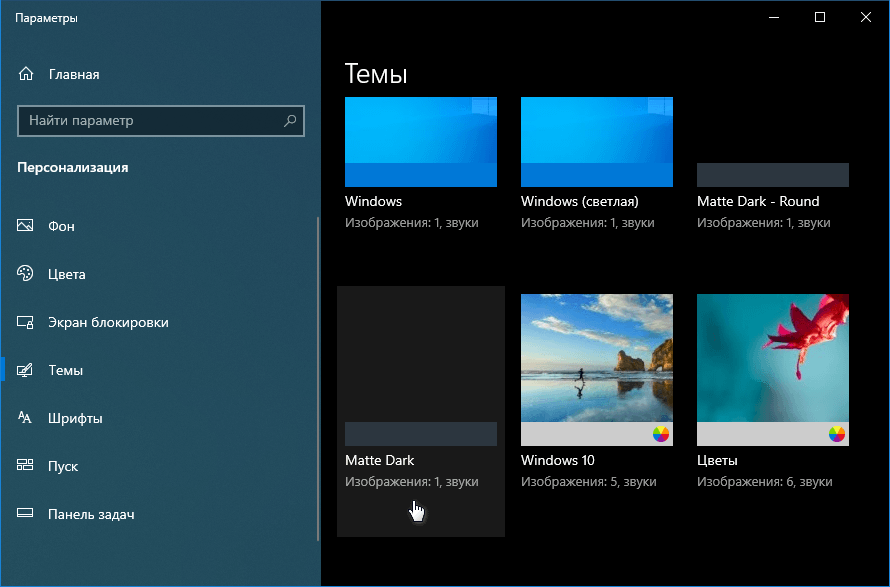Viewport: 890px width, 587px height.
Task: Click the home icon beside Главная
Action: 26,74
